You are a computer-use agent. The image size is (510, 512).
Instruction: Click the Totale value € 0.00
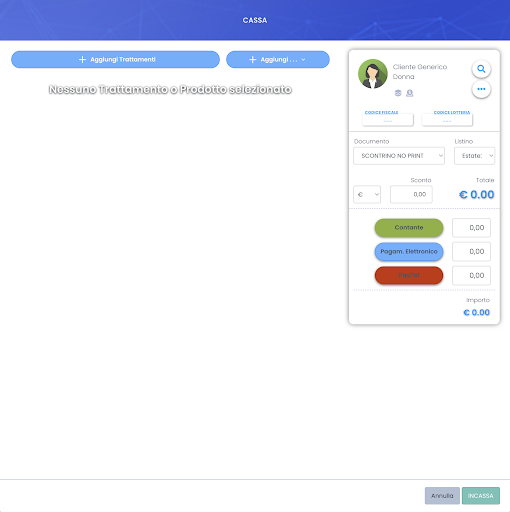(x=476, y=195)
